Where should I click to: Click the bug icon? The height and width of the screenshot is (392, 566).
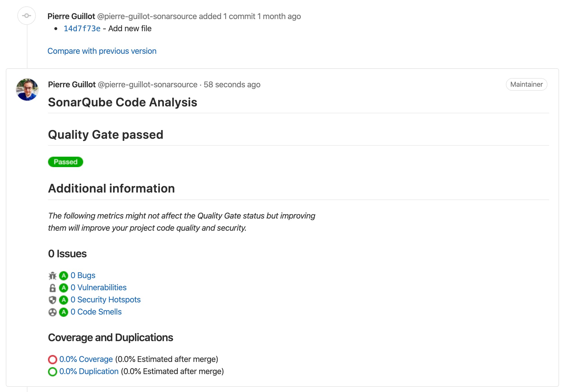52,276
